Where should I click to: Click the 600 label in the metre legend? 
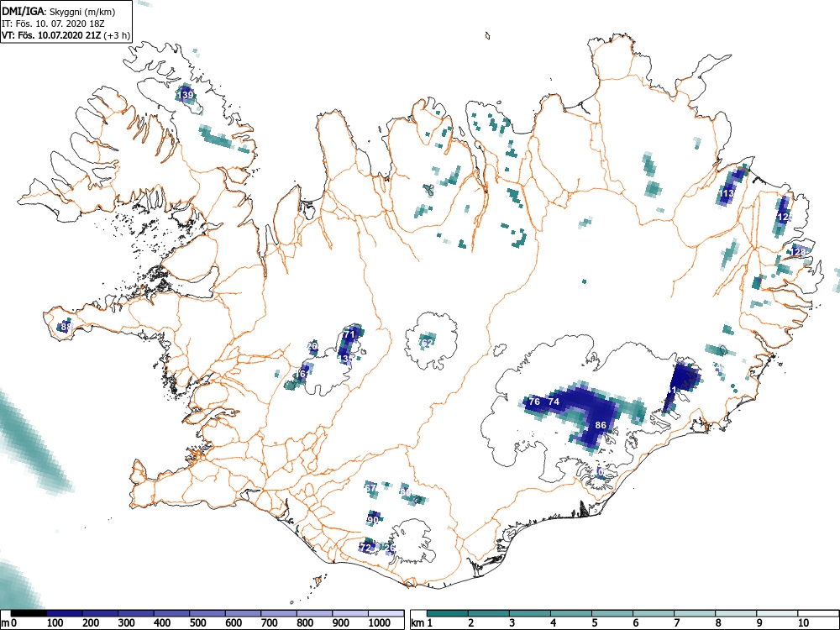click(x=234, y=623)
